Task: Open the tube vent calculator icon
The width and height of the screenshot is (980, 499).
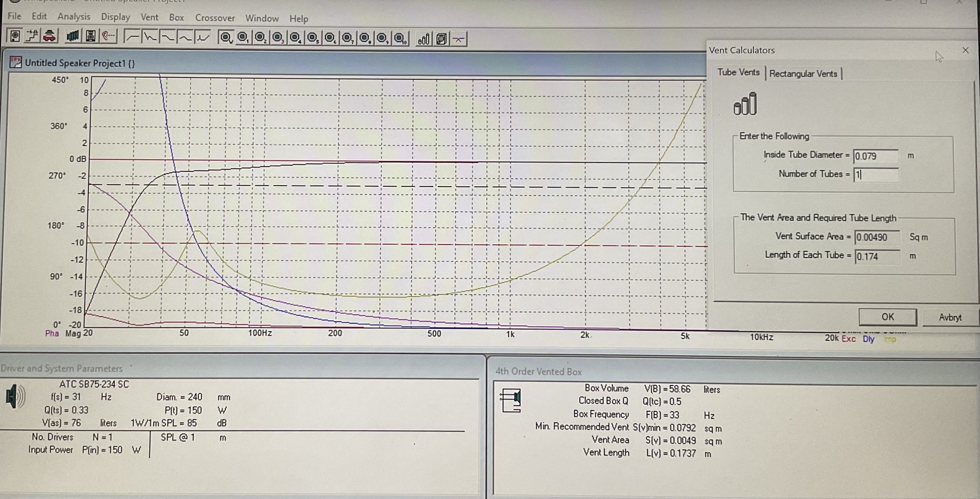Action: [424, 39]
